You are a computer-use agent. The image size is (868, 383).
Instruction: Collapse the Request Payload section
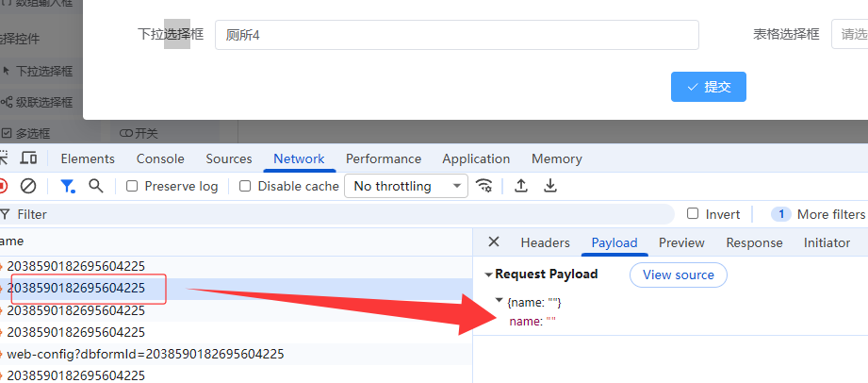click(x=488, y=275)
